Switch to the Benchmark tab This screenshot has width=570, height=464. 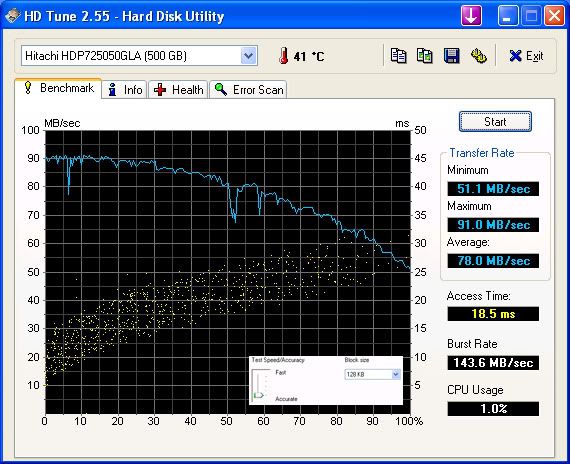pos(59,88)
